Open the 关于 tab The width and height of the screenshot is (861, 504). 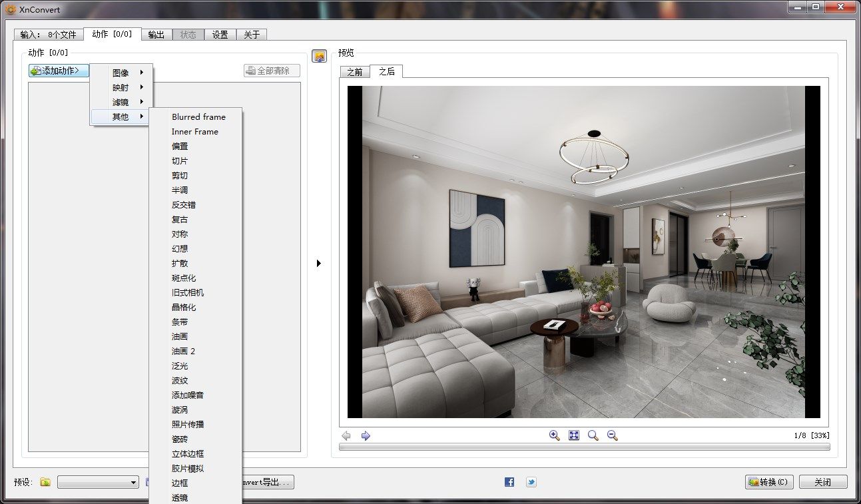click(252, 35)
